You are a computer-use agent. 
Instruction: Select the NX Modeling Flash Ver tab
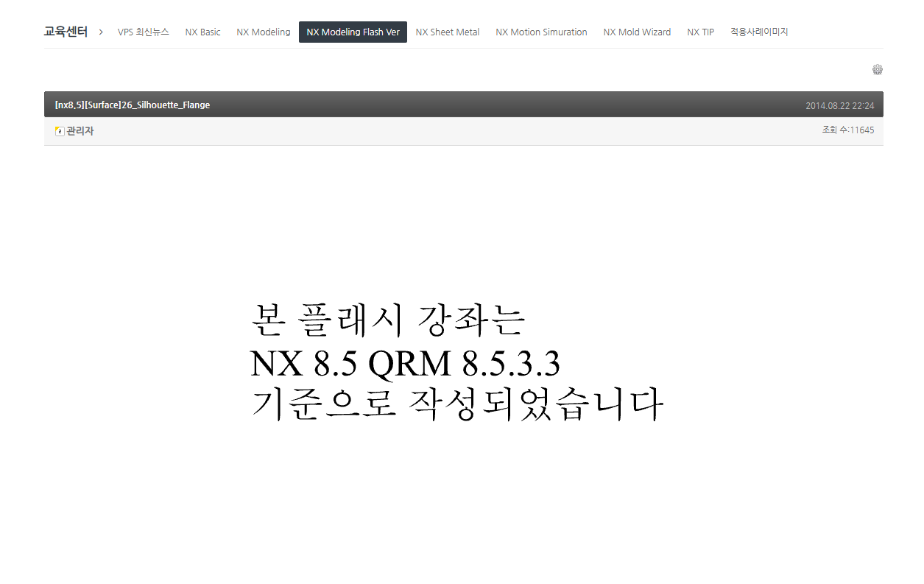[353, 32]
